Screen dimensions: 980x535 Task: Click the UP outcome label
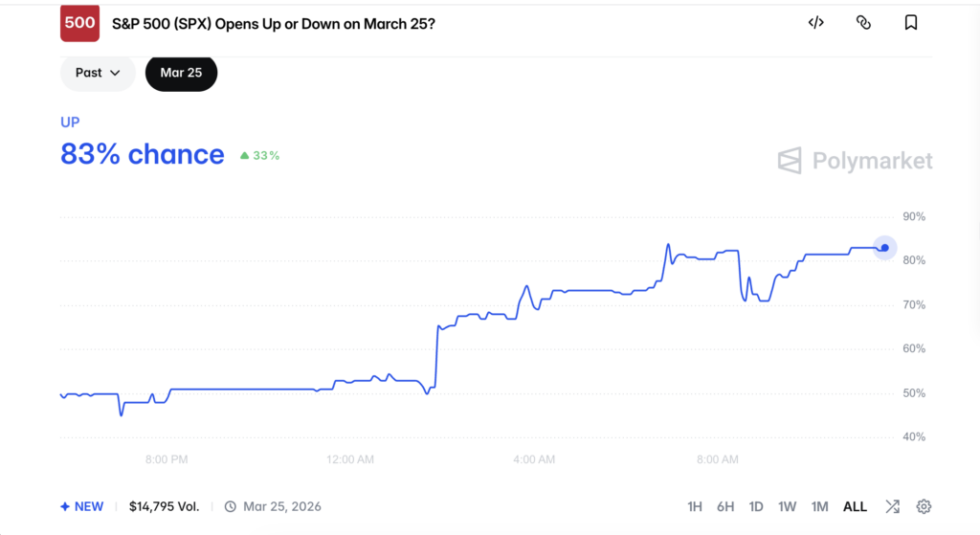click(70, 123)
